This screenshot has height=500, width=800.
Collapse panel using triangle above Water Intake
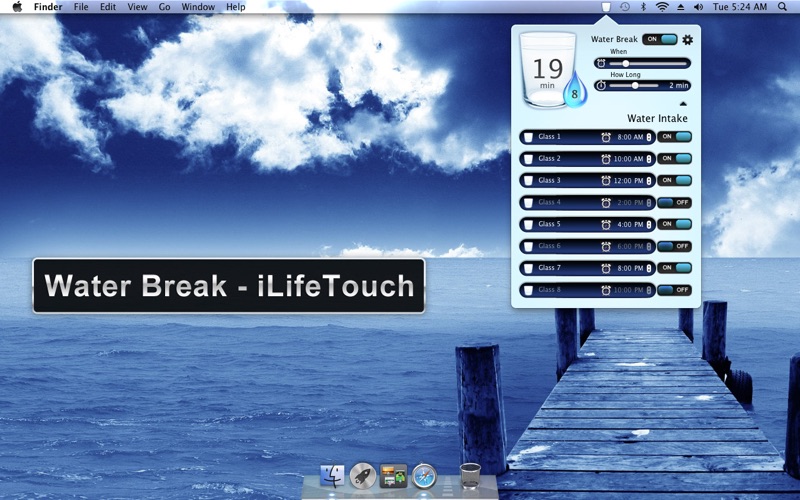pos(683,103)
